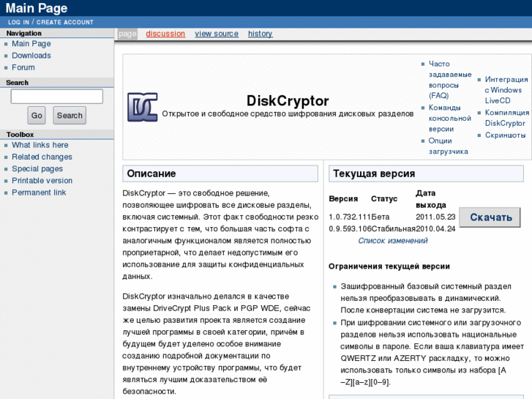This screenshot has height=399, width=532.
Task: Click the Search button in sidebar
Action: (x=70, y=116)
